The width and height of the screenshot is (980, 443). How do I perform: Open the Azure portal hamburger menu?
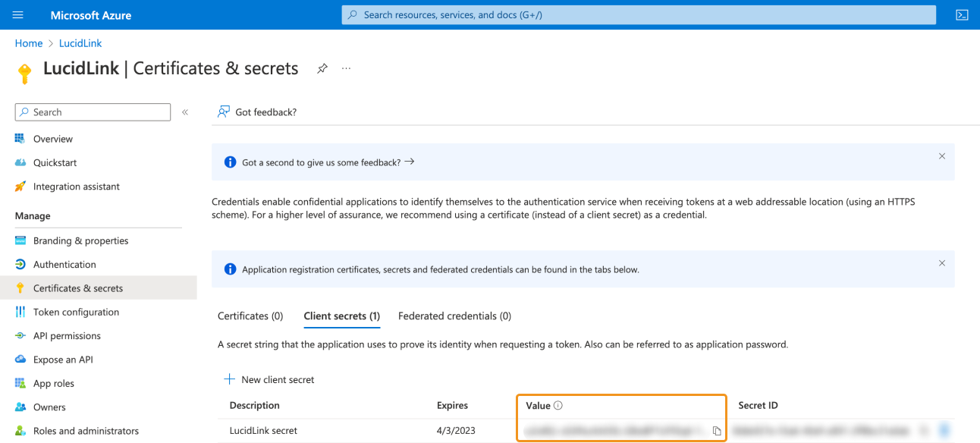[18, 15]
